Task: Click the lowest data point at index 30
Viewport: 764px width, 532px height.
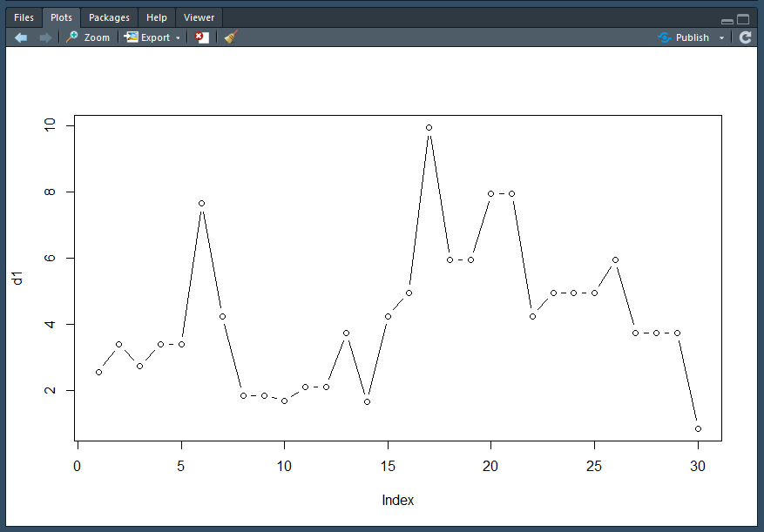Action: [698, 428]
